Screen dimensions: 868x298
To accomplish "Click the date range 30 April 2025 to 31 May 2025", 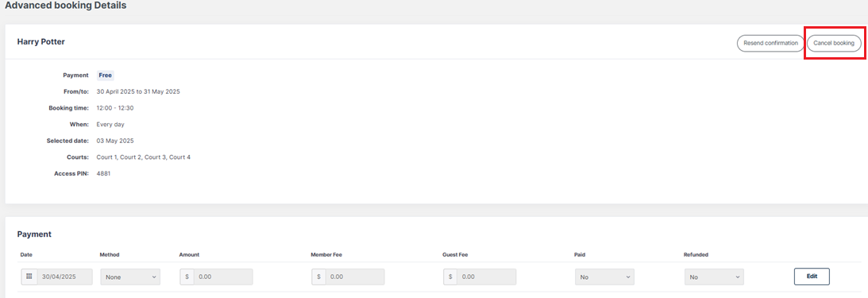I will 138,91.
